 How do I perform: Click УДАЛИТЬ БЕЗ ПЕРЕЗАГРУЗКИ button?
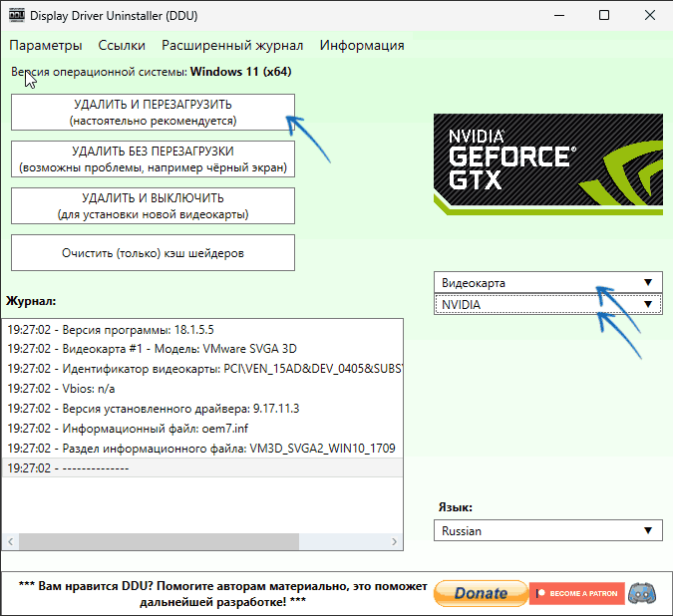click(x=153, y=159)
